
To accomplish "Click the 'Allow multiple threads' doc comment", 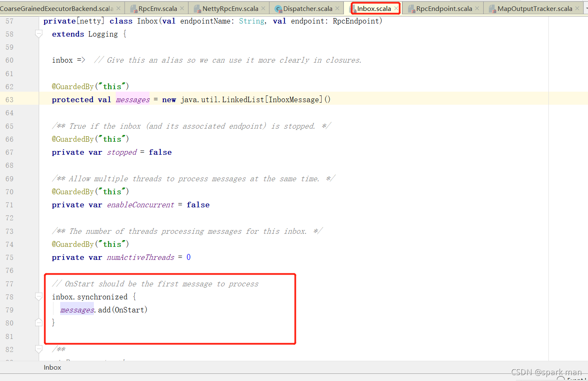I will click(194, 179).
